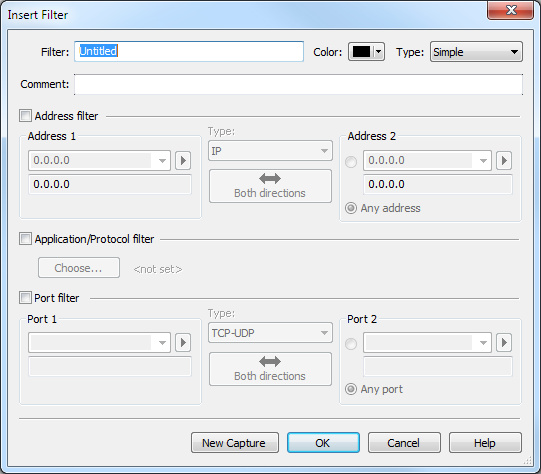Open the Color picker swatch

point(366,52)
